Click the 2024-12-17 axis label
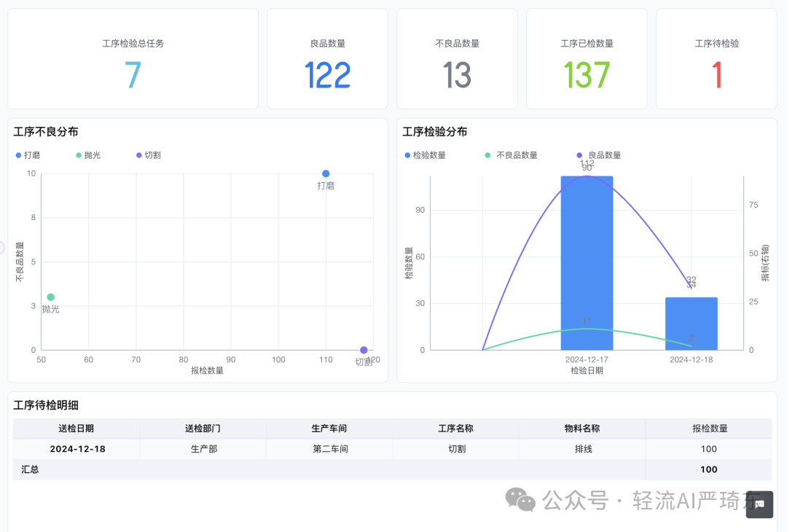This screenshot has width=787, height=532. coord(587,359)
